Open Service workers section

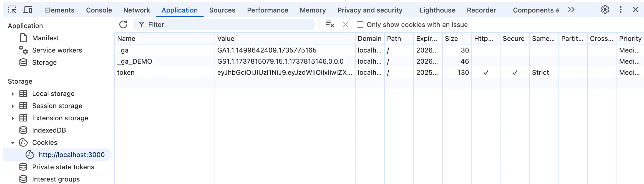[57, 50]
